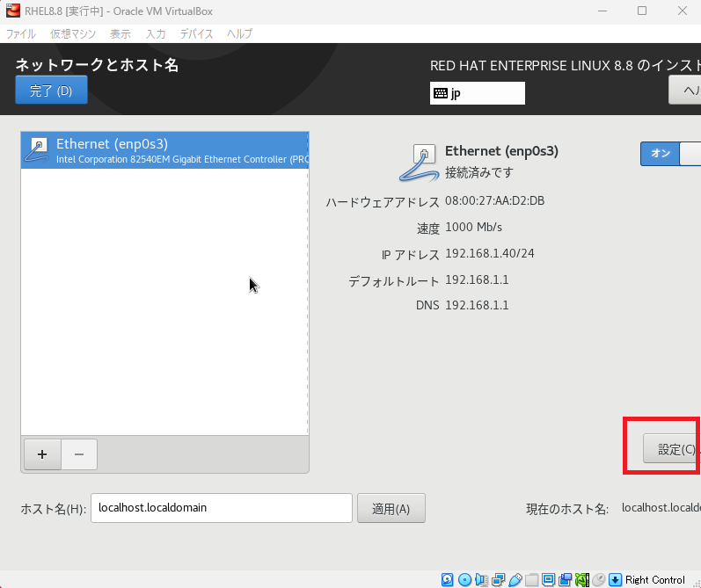701x588 pixels.
Task: Click the jp keyboard layout indicator
Action: [x=478, y=93]
